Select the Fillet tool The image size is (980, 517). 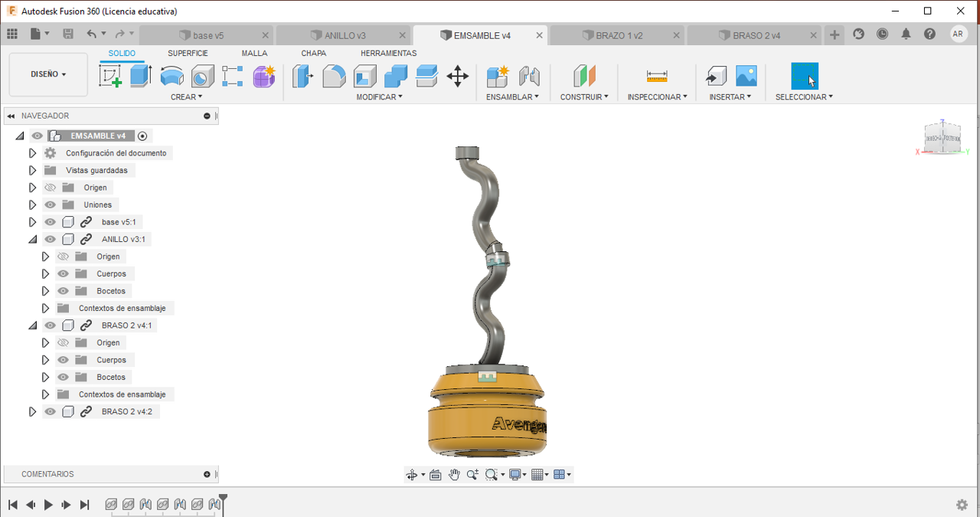(334, 76)
